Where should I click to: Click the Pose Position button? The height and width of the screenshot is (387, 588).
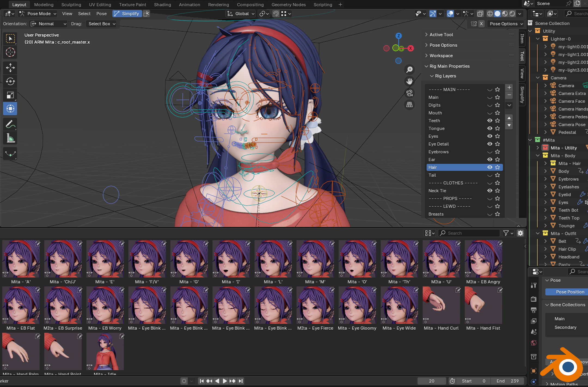(x=567, y=292)
